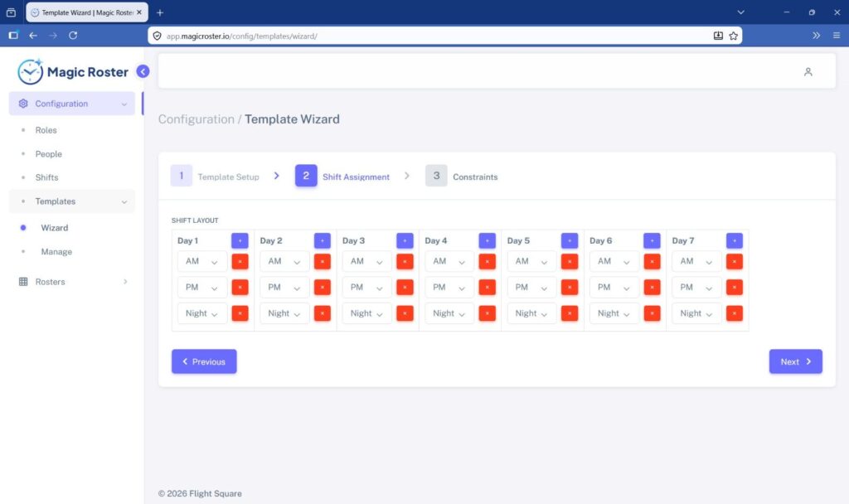Viewport: 849px width, 504px height.
Task: List all open tabs dropdown arrow
Action: 740,12
